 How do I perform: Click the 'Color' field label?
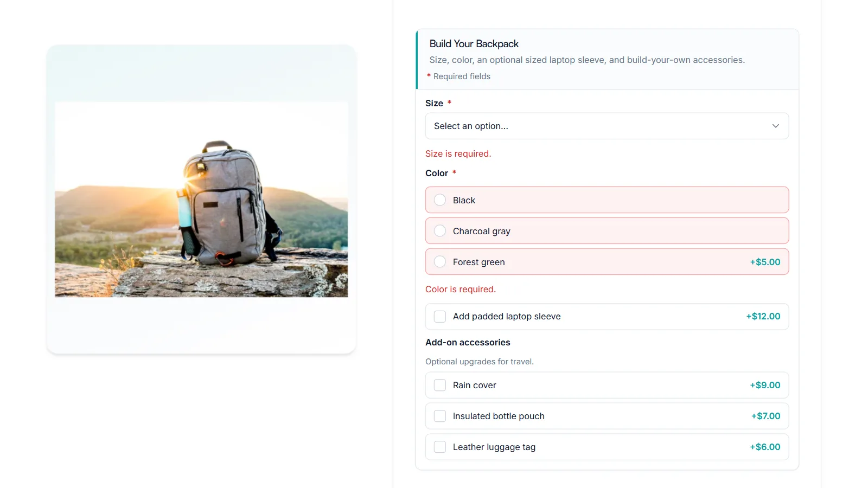(x=437, y=173)
